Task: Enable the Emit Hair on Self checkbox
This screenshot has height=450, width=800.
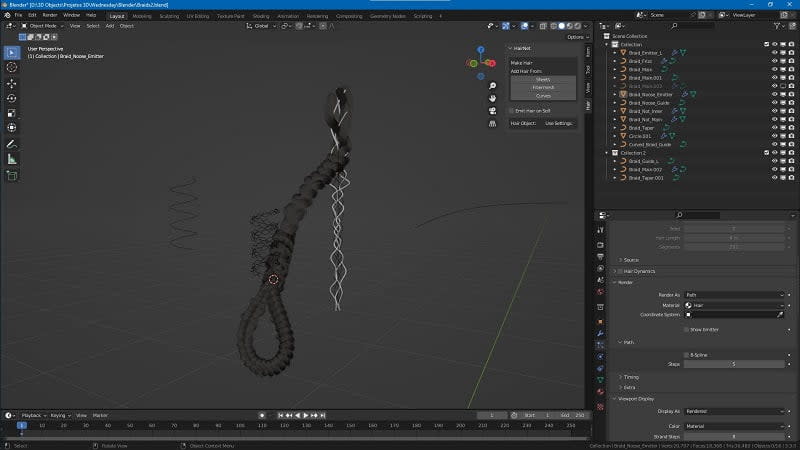Action: click(x=512, y=110)
